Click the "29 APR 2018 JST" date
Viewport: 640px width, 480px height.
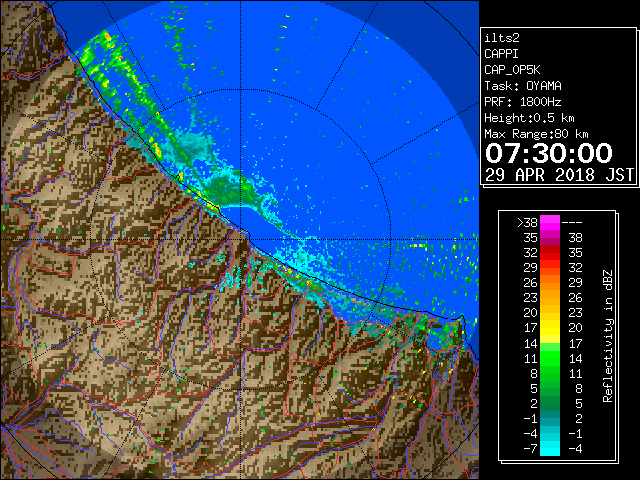[560, 175]
